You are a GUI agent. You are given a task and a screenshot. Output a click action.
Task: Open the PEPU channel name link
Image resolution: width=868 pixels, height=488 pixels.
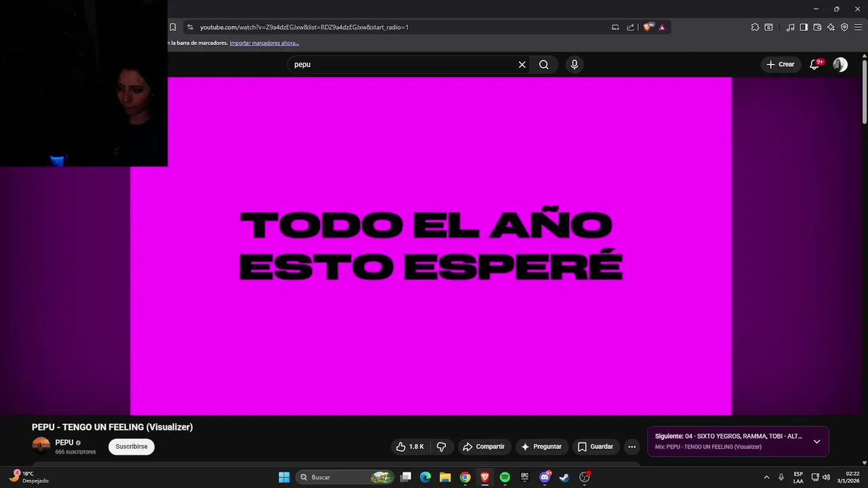click(64, 443)
